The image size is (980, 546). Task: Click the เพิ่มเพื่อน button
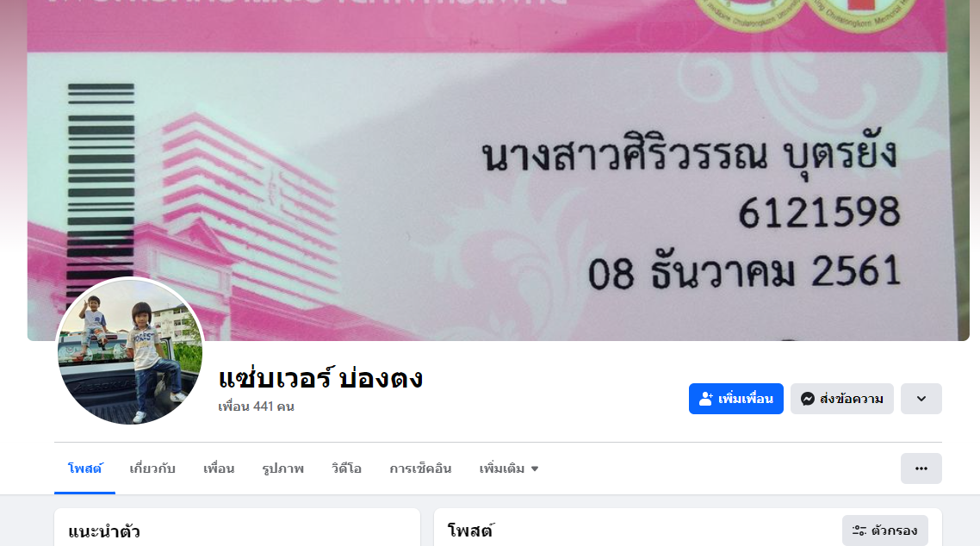click(x=736, y=399)
